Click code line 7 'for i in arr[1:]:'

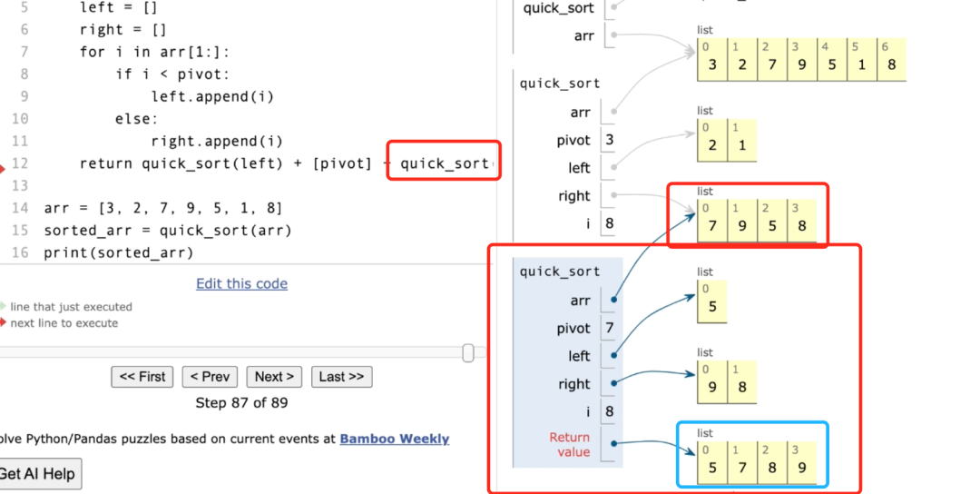click(x=154, y=52)
